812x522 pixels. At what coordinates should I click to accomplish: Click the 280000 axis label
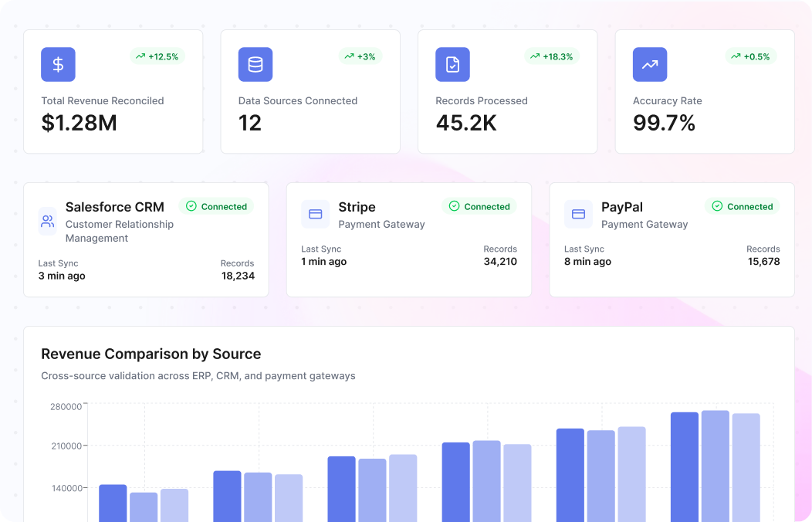[66, 406]
